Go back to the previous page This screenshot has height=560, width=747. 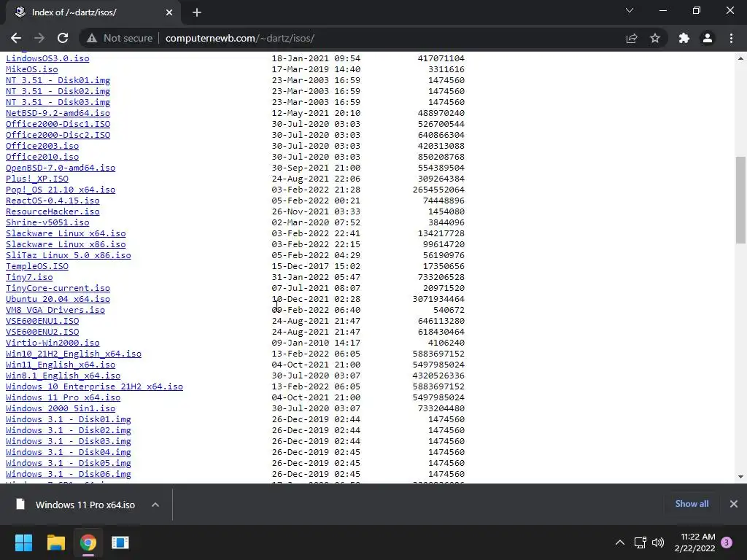tap(16, 38)
